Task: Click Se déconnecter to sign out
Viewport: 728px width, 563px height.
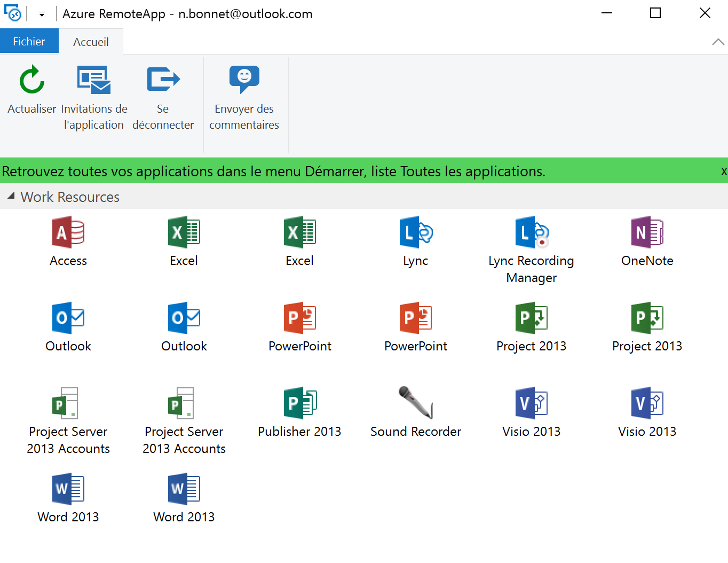Action: 163,80
